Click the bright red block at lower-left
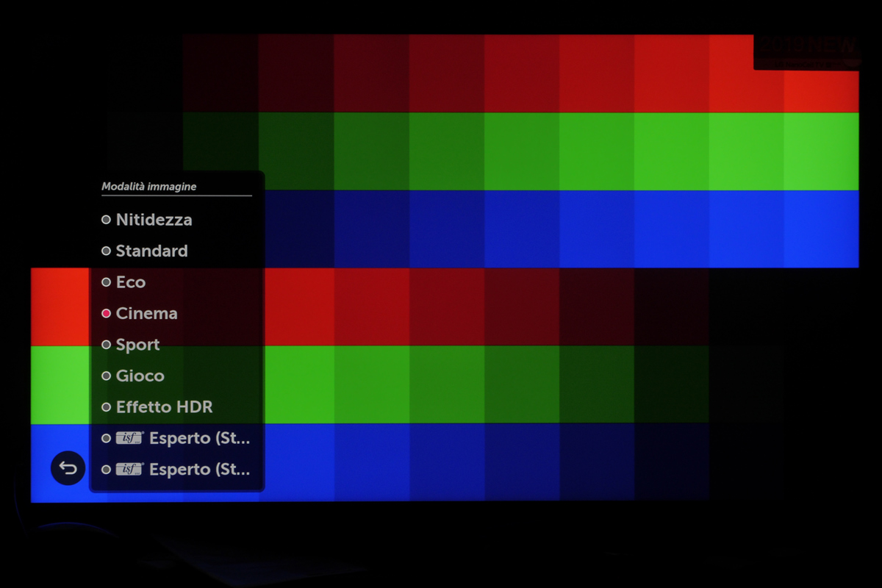Screen dimensions: 882x588 coord(60,306)
